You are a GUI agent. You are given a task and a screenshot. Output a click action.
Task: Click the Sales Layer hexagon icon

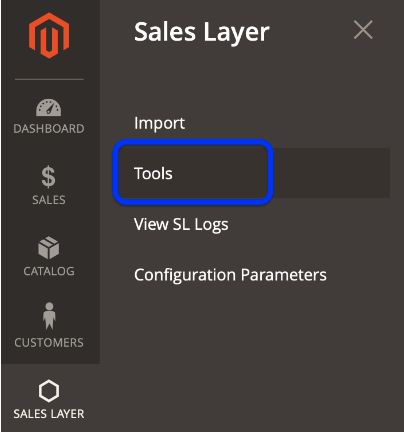(x=49, y=391)
